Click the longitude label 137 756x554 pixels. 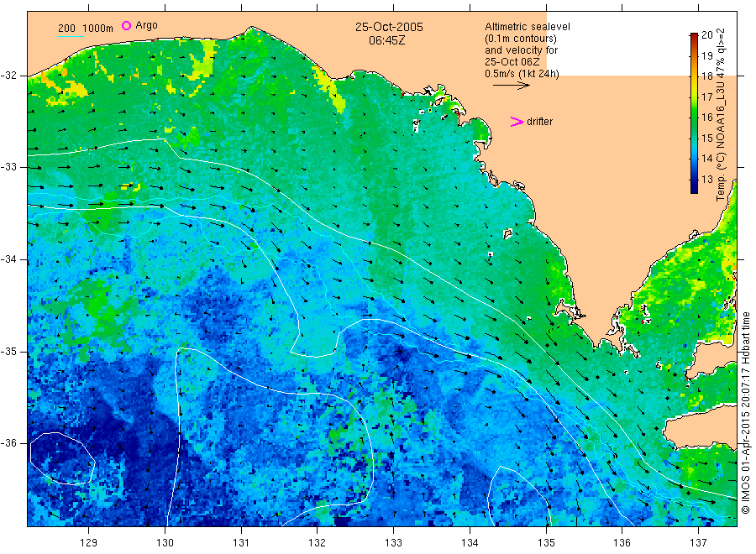pyautogui.click(x=698, y=543)
